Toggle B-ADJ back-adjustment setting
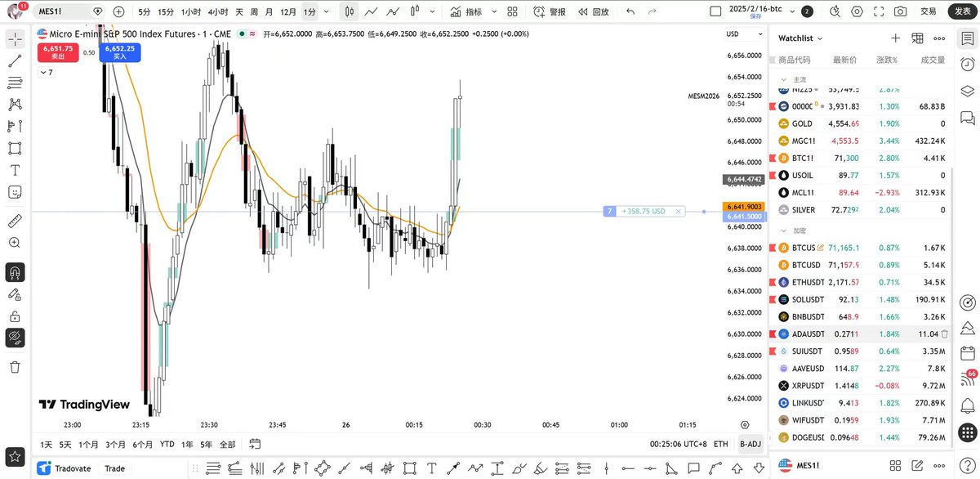The height and width of the screenshot is (479, 980). 750,445
